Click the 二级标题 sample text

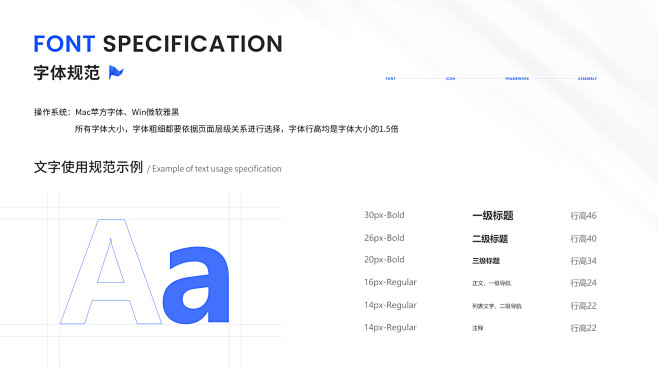click(490, 239)
